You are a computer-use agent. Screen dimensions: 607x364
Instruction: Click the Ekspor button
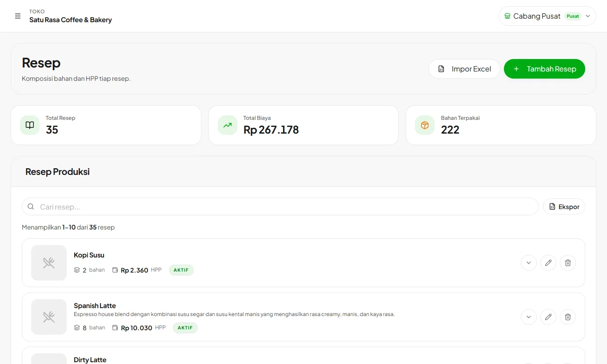[564, 206]
